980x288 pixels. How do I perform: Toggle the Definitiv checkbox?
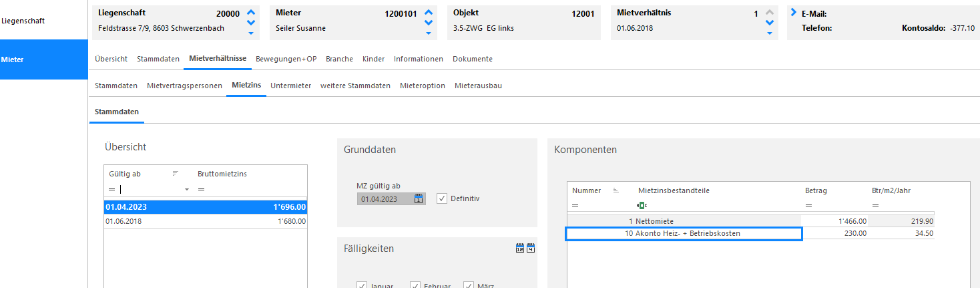click(x=441, y=198)
